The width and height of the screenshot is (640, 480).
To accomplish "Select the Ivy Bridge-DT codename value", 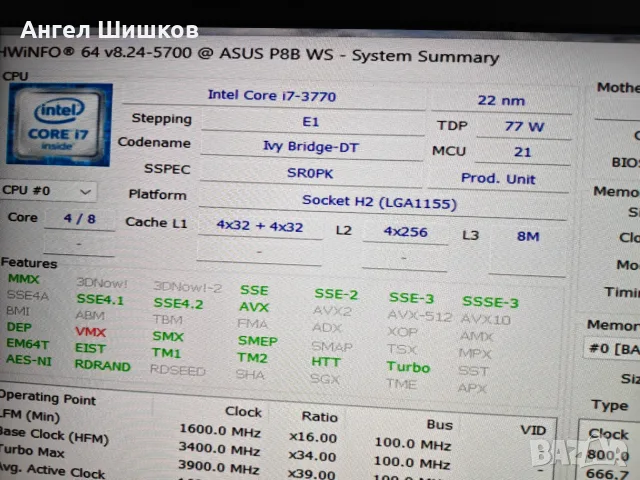I will tap(311, 147).
